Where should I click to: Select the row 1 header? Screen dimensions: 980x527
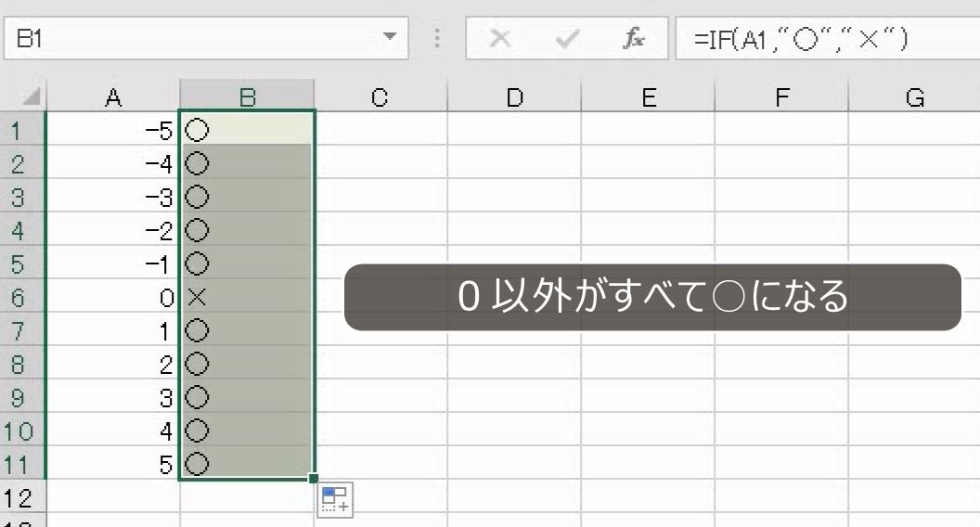[22, 129]
